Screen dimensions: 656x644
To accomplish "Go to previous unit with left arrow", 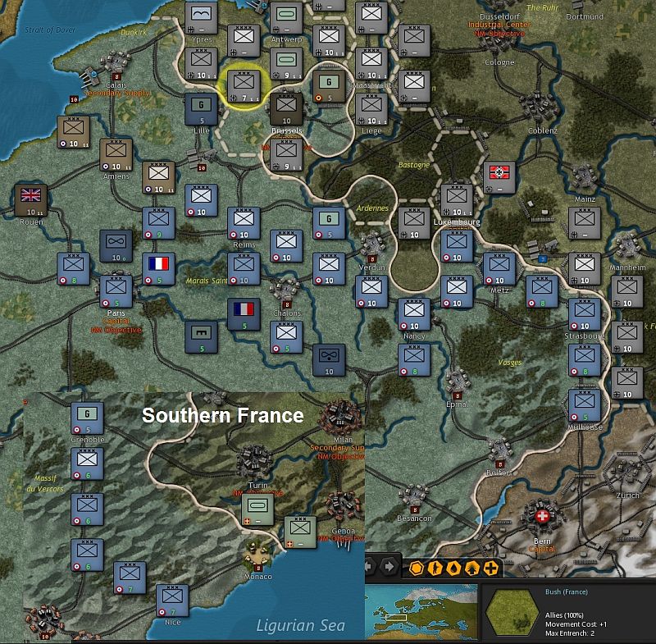I will click(370, 567).
